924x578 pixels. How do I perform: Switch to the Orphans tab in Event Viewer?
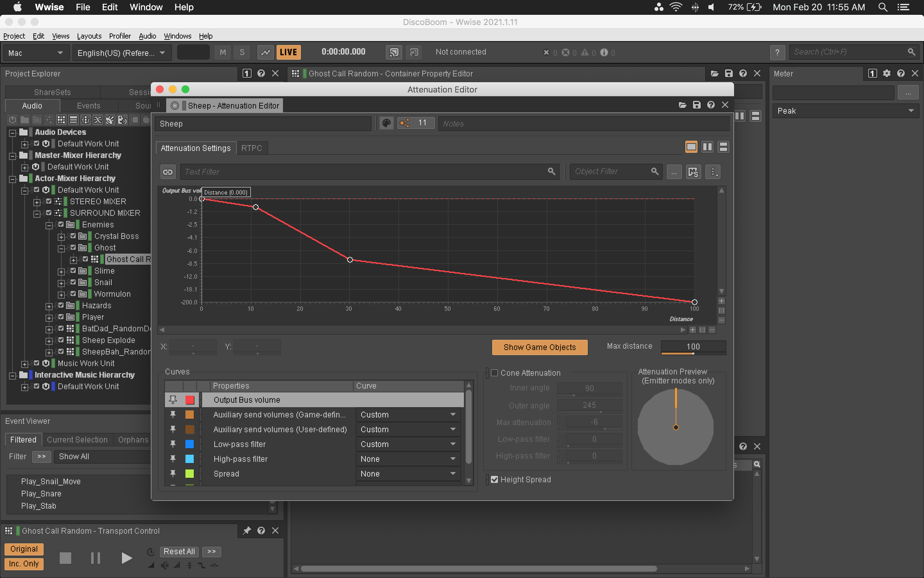click(x=133, y=440)
